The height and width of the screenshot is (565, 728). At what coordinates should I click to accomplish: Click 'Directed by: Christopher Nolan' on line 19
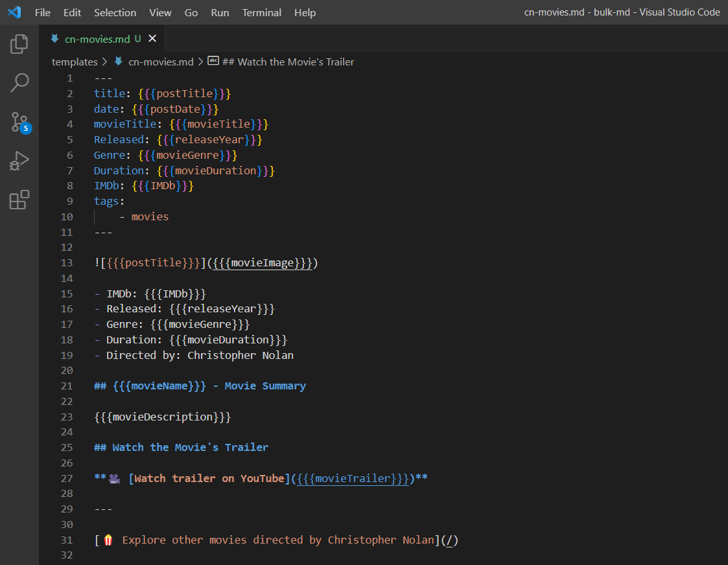200,355
